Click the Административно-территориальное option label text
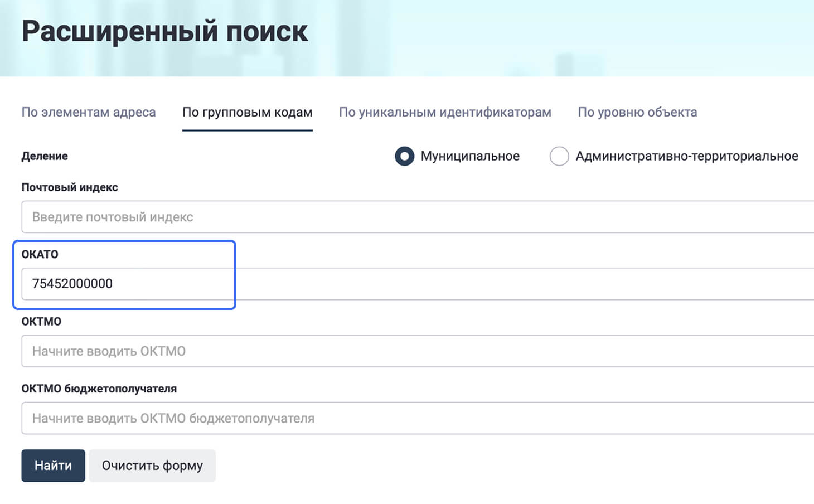Image resolution: width=814 pixels, height=504 pixels. click(x=686, y=156)
